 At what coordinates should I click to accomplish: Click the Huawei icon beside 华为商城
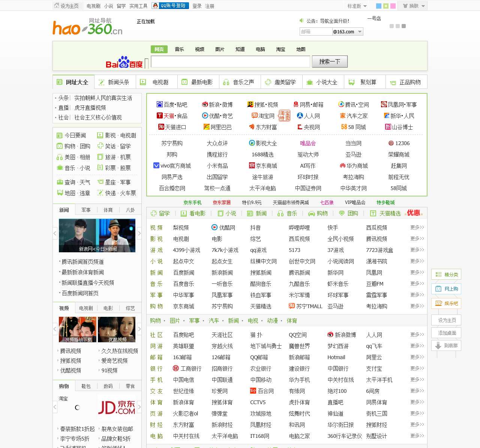342,165
